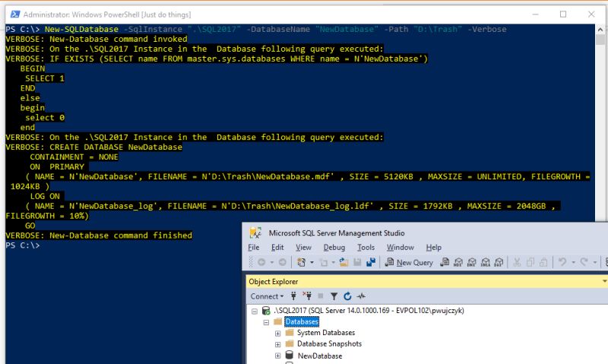Open the Navigate Backward history dropdown arrow
This screenshot has width=608, height=364.
click(272, 262)
